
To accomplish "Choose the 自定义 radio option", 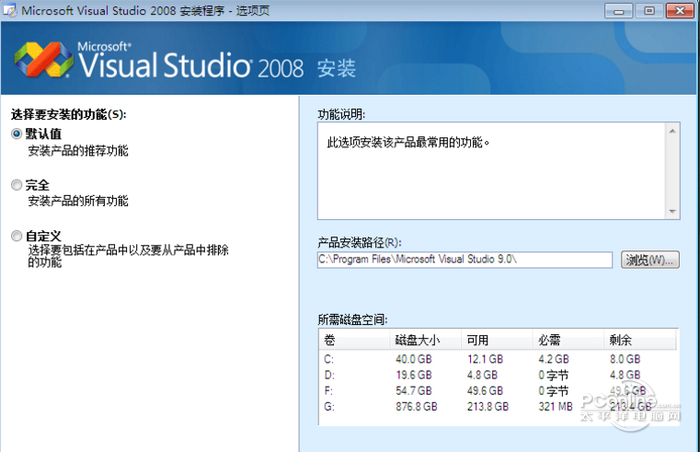I will (x=17, y=235).
